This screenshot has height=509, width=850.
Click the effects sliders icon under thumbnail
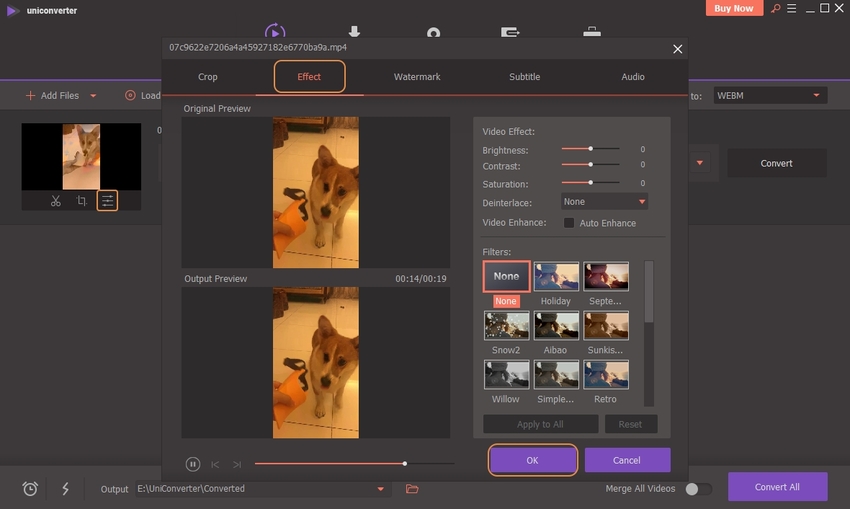point(107,201)
